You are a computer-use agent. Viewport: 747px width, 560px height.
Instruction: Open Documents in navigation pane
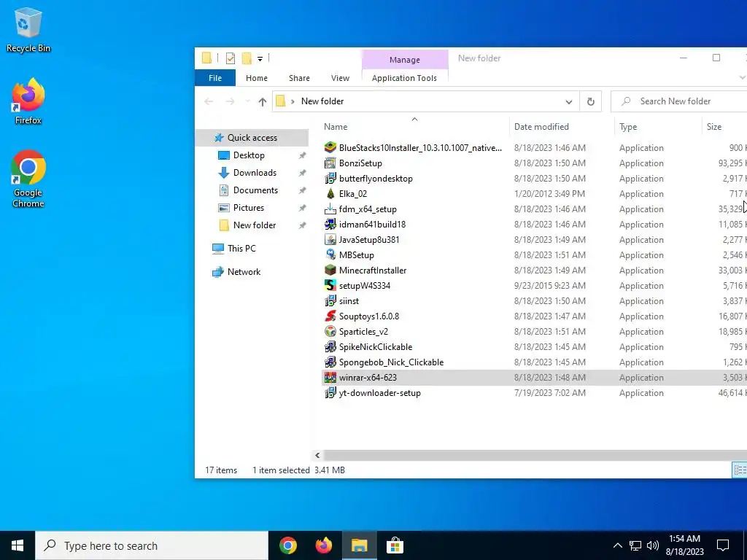tap(255, 190)
